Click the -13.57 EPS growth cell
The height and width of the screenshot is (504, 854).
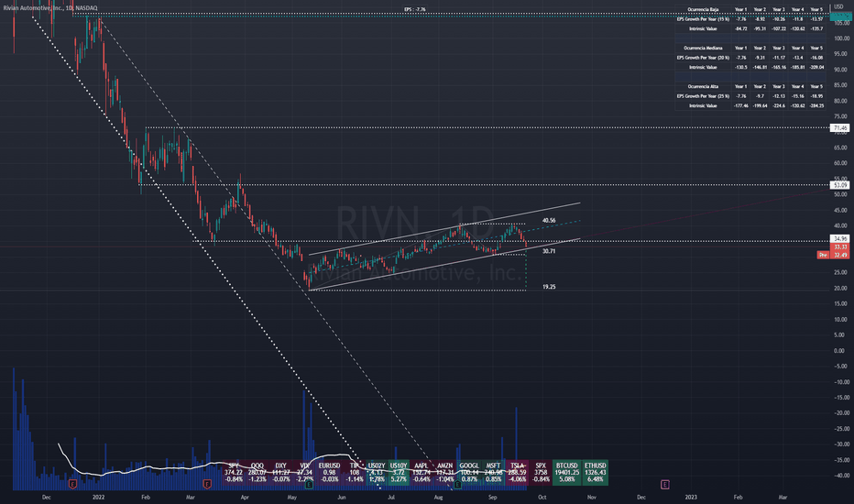tap(816, 19)
